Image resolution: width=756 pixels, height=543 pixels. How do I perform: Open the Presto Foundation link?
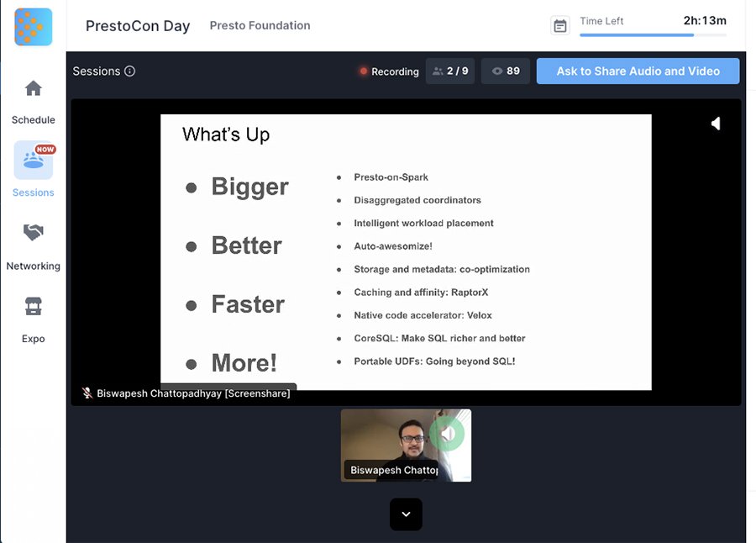click(260, 25)
